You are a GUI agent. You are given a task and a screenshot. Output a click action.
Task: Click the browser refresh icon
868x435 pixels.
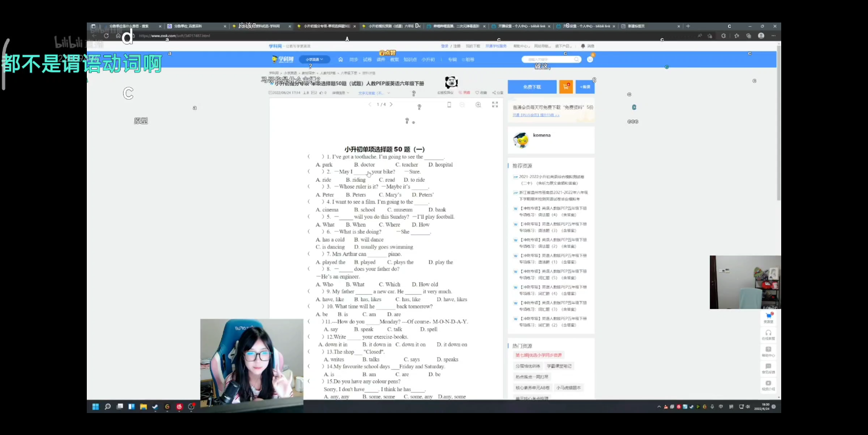click(106, 36)
